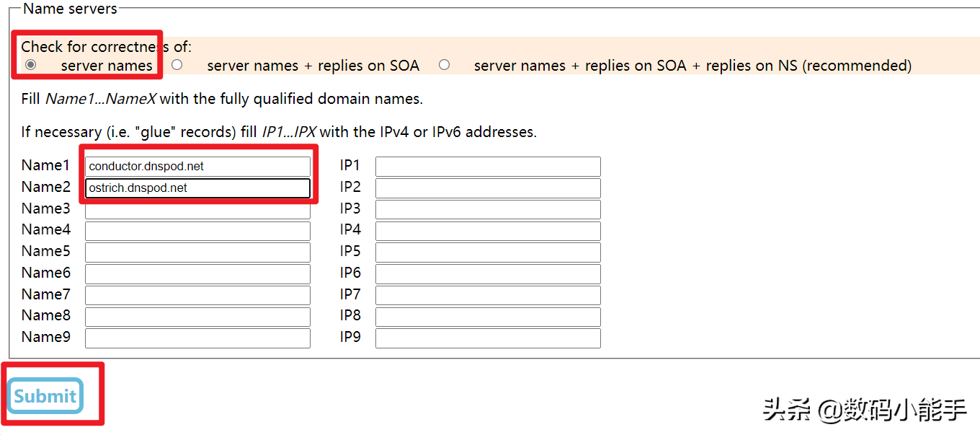Viewport: 980px width, 435px height.
Task: Click the IP1 address field
Action: coord(488,167)
